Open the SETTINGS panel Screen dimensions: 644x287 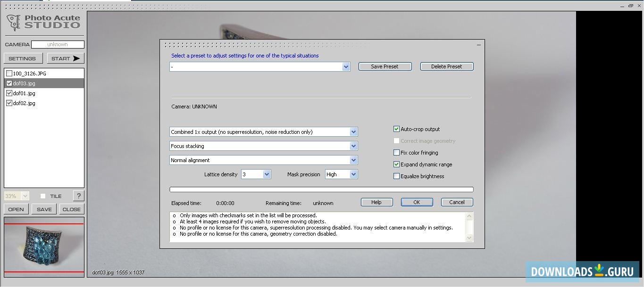22,58
